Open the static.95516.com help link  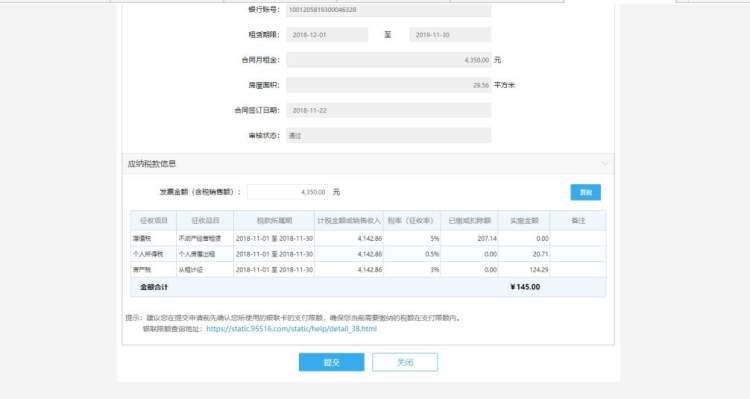point(291,329)
